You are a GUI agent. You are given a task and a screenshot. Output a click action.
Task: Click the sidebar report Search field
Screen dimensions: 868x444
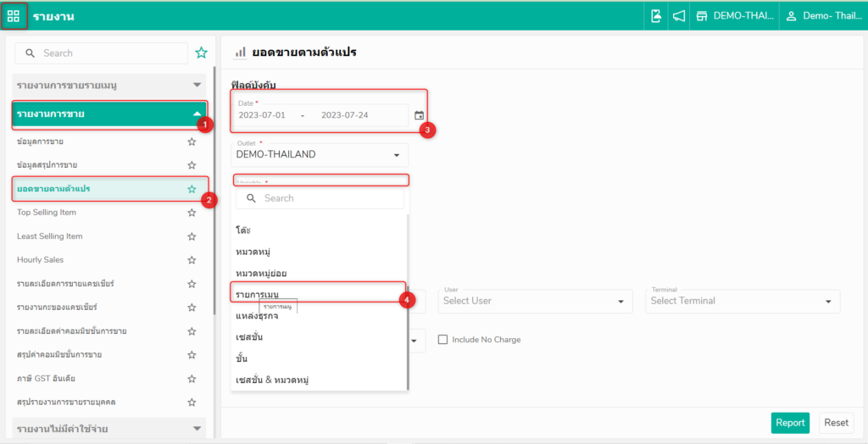(102, 53)
